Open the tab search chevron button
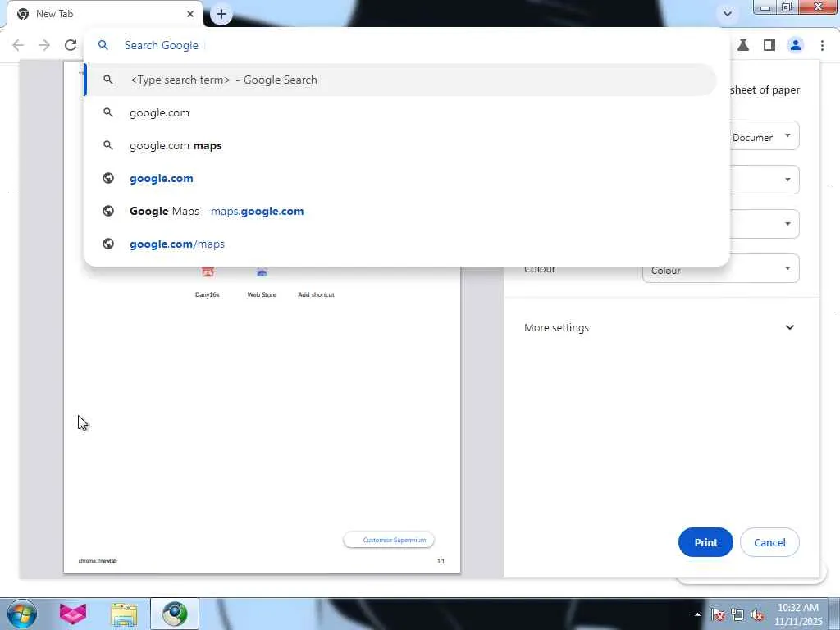 728,14
